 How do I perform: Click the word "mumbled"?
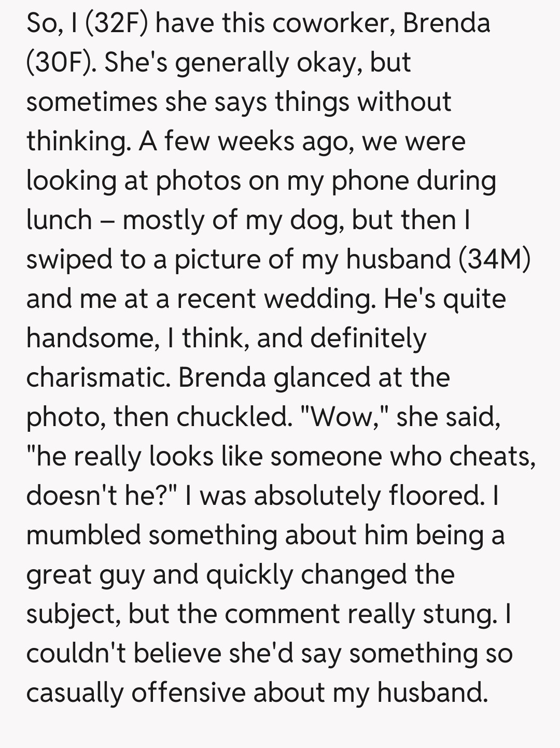pos(83,535)
